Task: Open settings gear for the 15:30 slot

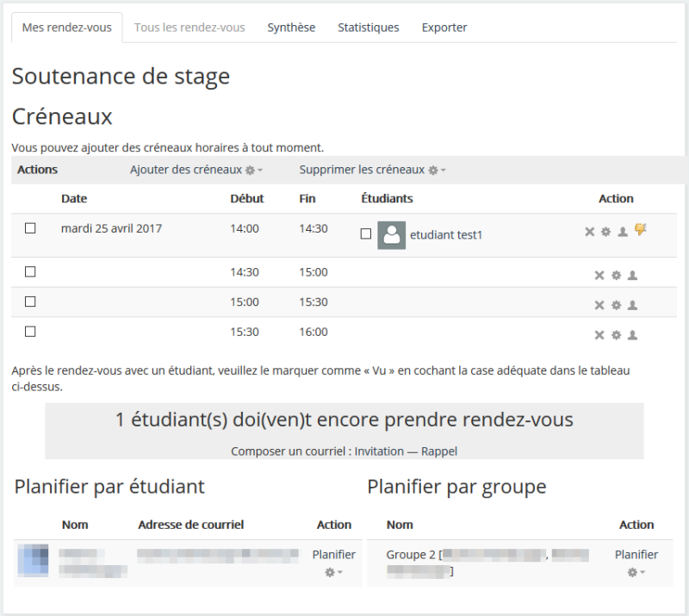Action: coord(616,335)
